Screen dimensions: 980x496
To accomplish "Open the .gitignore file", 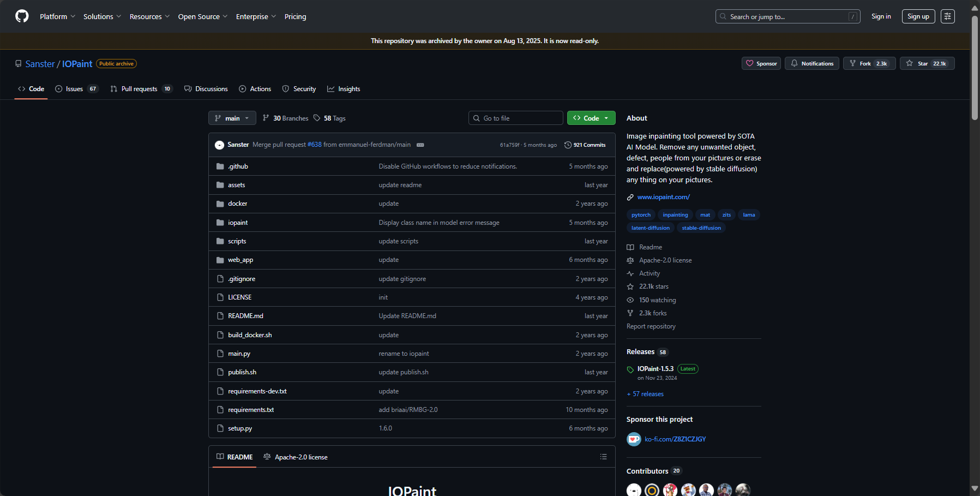I will click(x=242, y=279).
